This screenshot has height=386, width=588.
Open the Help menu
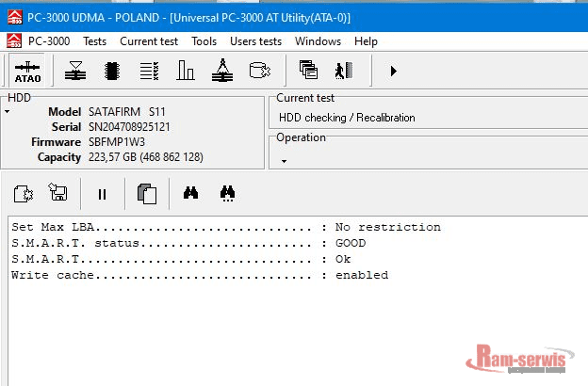366,41
